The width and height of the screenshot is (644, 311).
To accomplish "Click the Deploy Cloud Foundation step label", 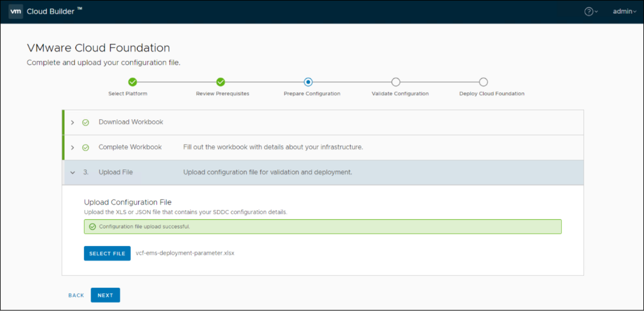I will [492, 94].
